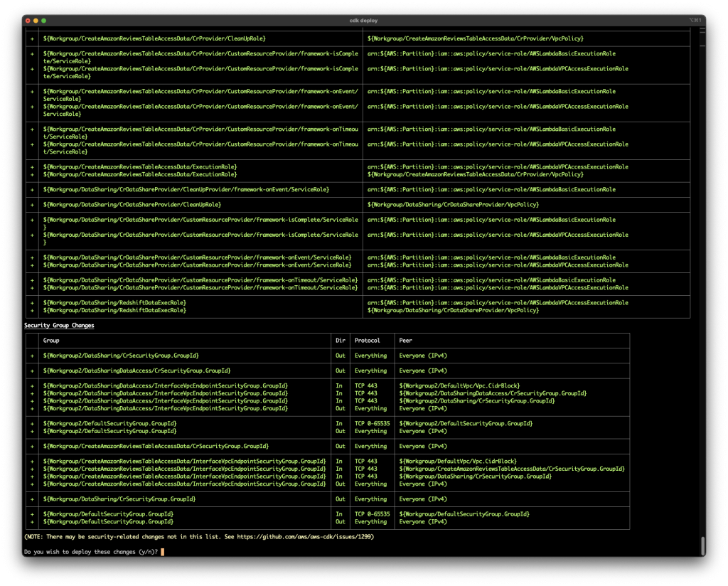
Task: Click the "Group" column header
Action: (x=51, y=341)
